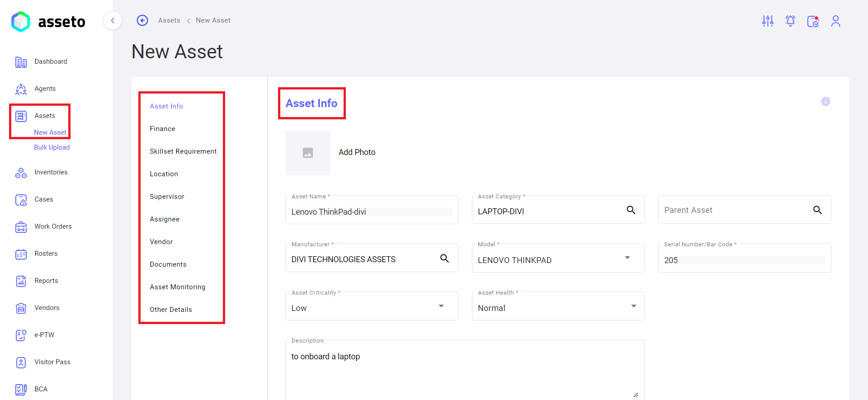Select the Finance section tab
This screenshot has height=400, width=868.
pos(162,129)
